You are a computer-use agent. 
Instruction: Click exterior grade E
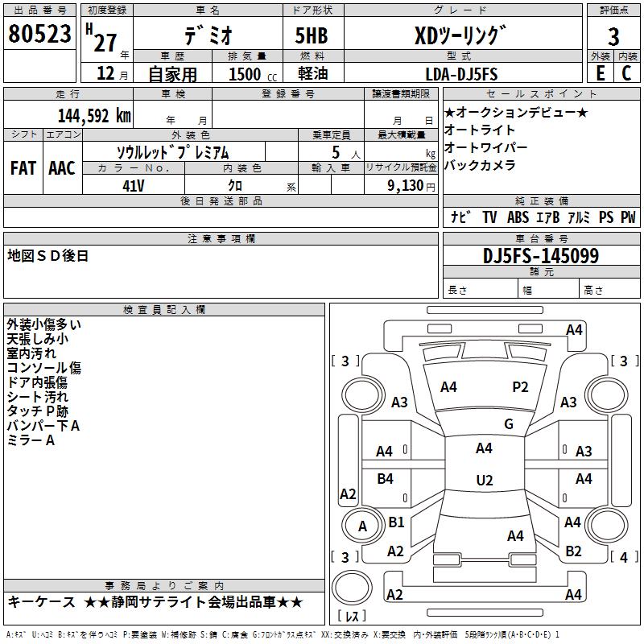click(600, 73)
